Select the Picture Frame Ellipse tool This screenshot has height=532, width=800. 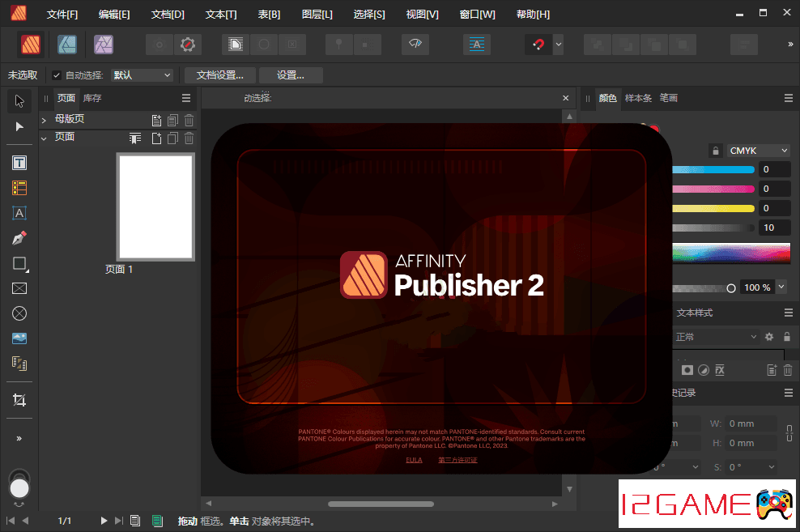(x=19, y=313)
